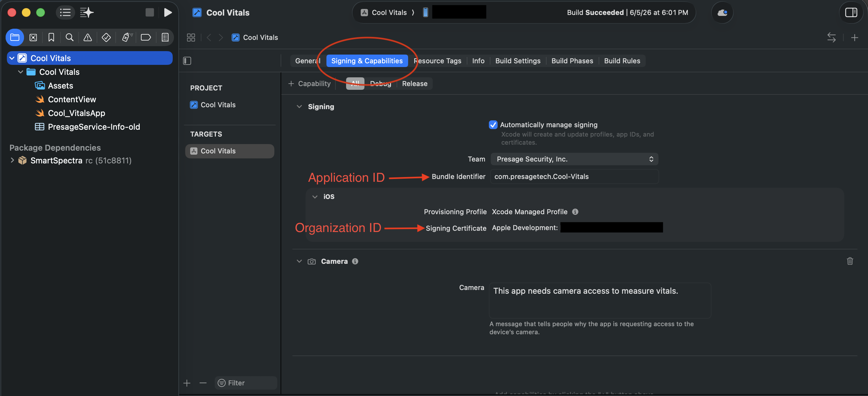Select the Debug configuration filter
This screenshot has width=868, height=396.
380,84
